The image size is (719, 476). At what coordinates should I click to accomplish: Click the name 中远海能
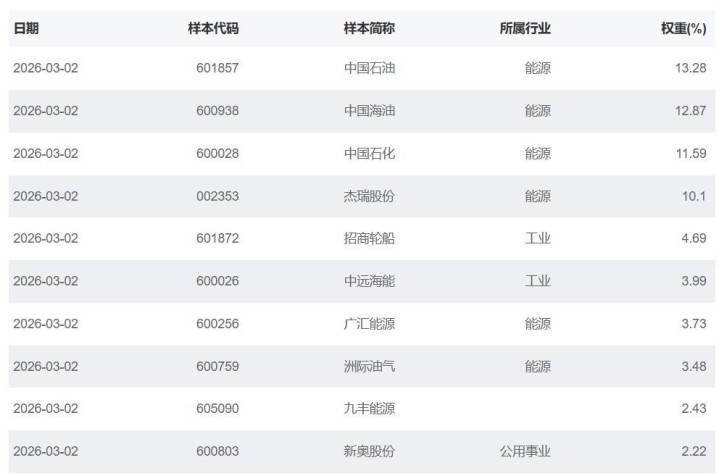(369, 281)
